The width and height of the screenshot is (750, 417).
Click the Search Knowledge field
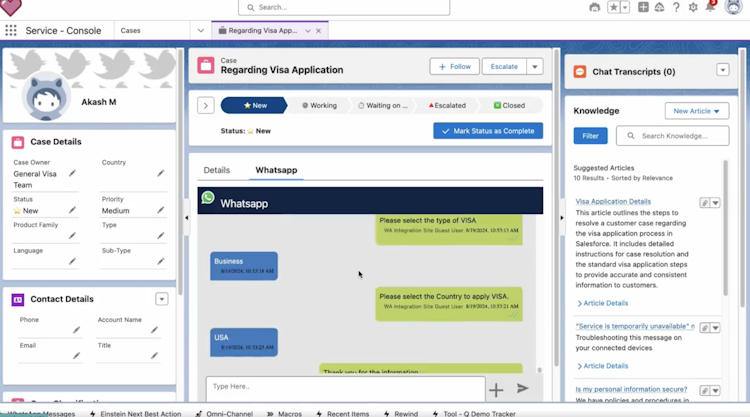coord(673,136)
